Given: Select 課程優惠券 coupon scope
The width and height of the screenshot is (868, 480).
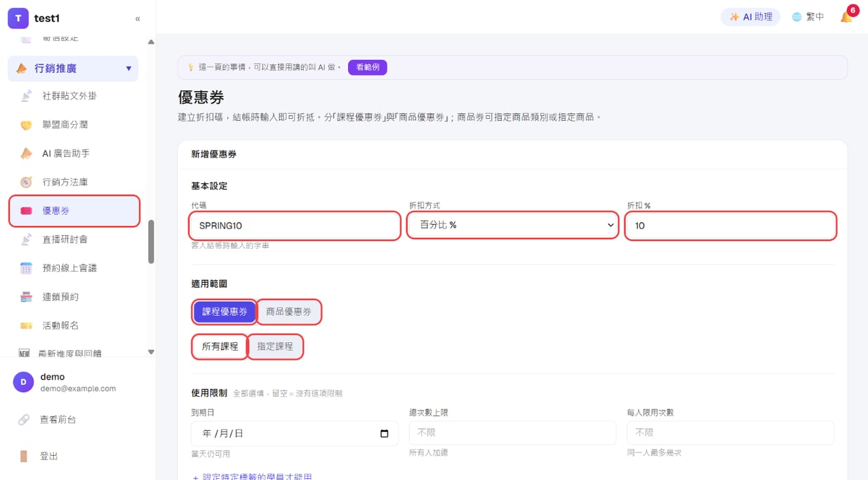Looking at the screenshot, I should coord(225,311).
